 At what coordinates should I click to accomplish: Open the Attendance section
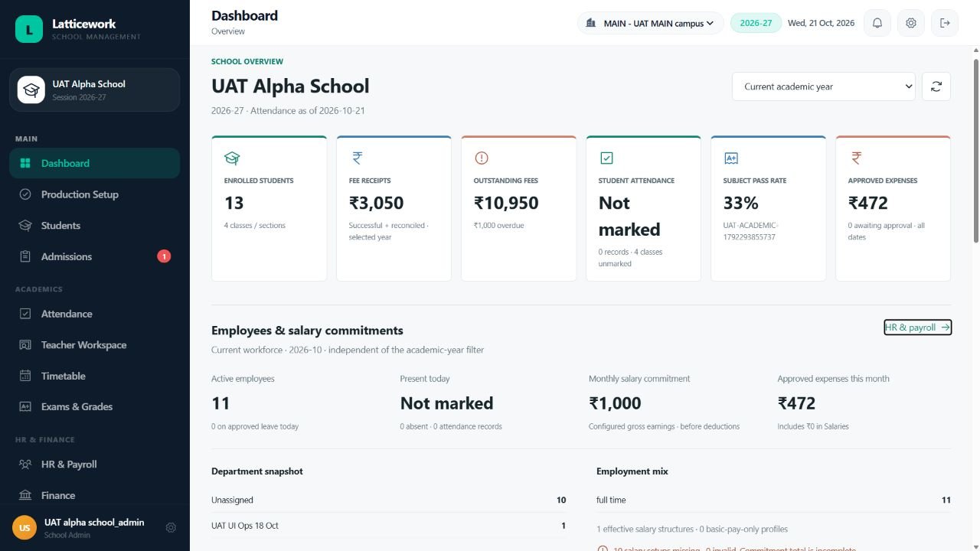click(x=95, y=314)
